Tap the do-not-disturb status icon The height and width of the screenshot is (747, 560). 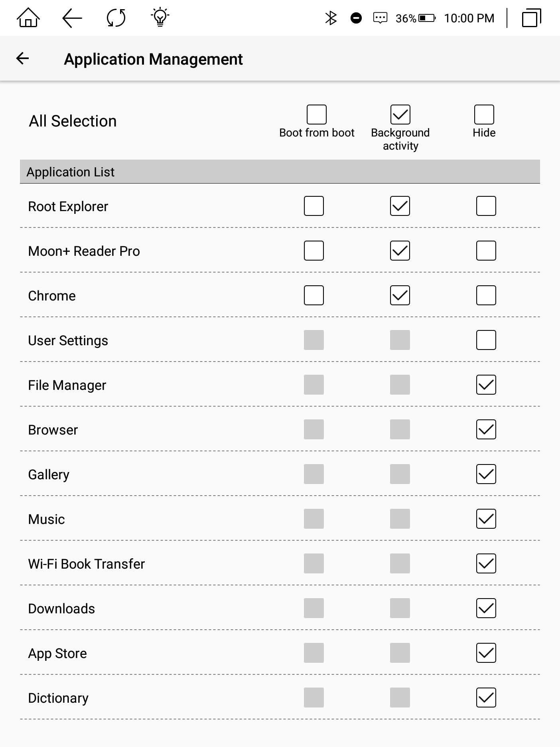pos(356,18)
